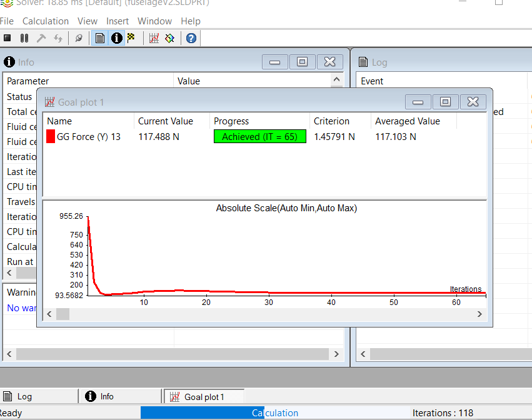Switch to the Log tab at bottom
The width and height of the screenshot is (532, 420).
click(24, 396)
